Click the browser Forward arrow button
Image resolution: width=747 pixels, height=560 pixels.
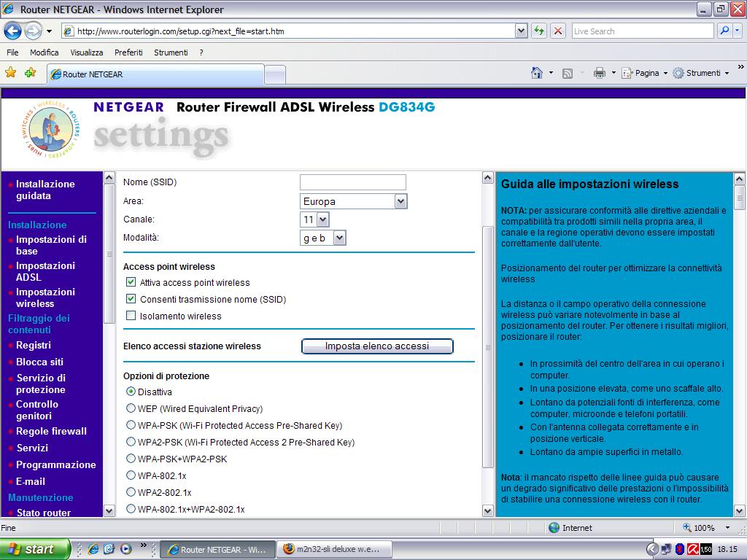[x=33, y=31]
